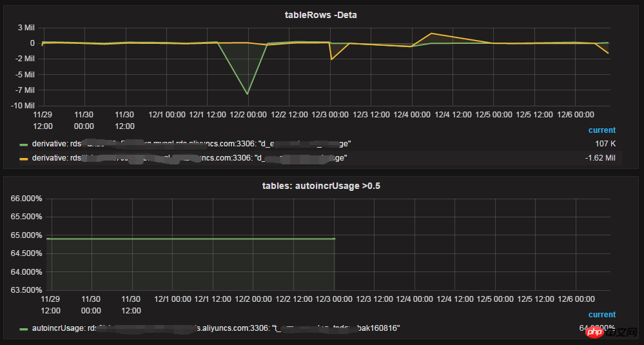Viewport: 644px width, 345px height.
Task: Open the tableRows -Deta panel title menu
Action: click(321, 15)
